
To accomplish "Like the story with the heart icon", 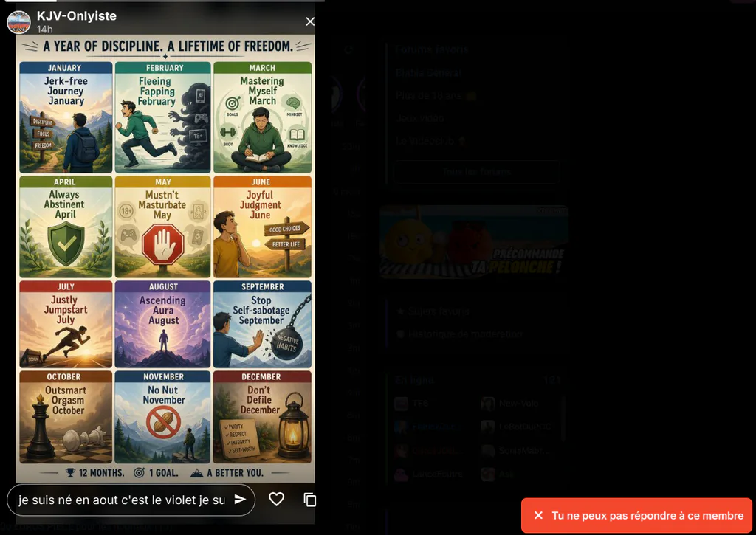I will pos(276,500).
